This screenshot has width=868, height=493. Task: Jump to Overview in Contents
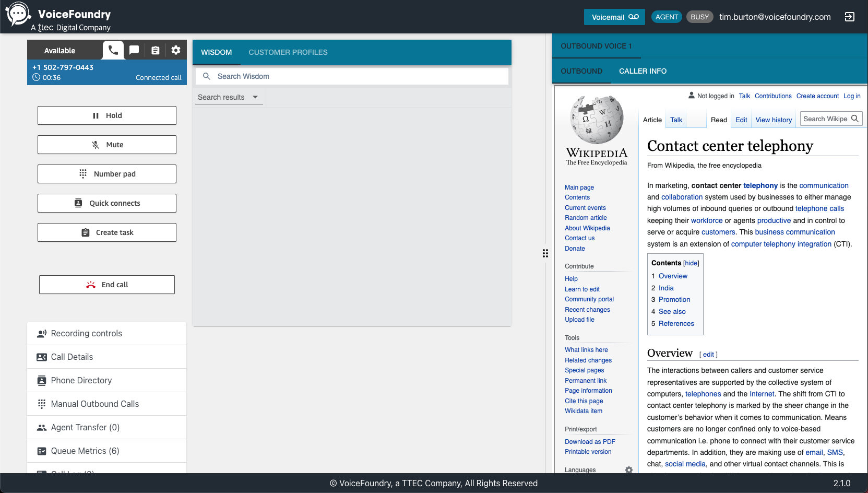pyautogui.click(x=673, y=276)
